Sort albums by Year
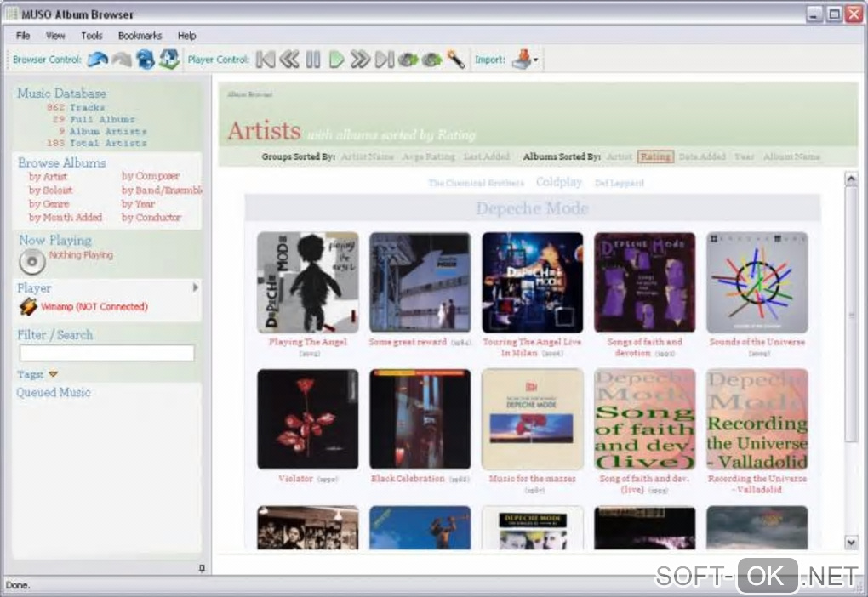The image size is (868, 597). [x=744, y=156]
